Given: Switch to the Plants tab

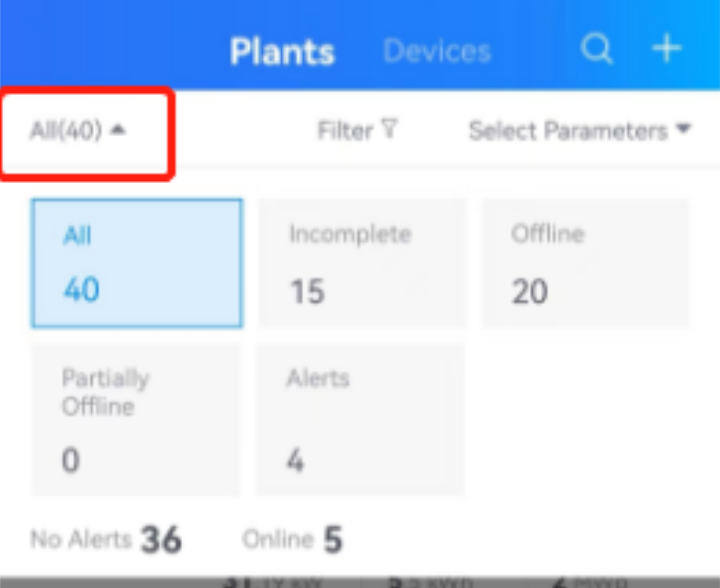Looking at the screenshot, I should 282,51.
